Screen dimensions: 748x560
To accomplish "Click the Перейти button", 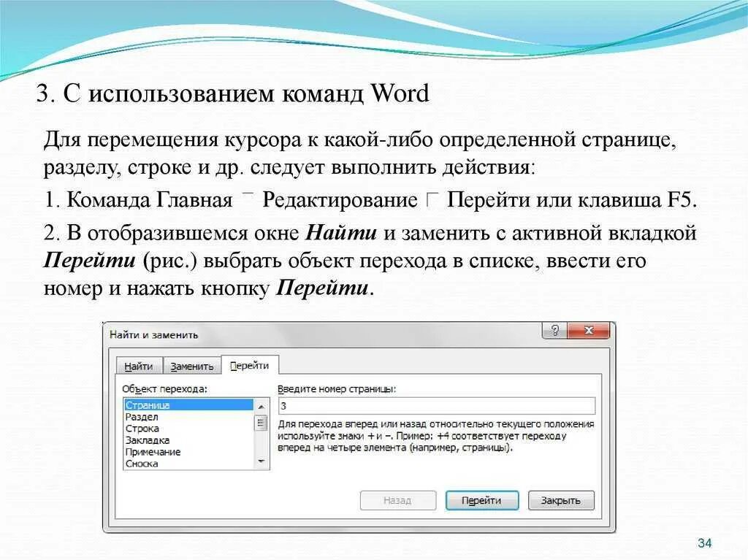I will pyautogui.click(x=482, y=500).
